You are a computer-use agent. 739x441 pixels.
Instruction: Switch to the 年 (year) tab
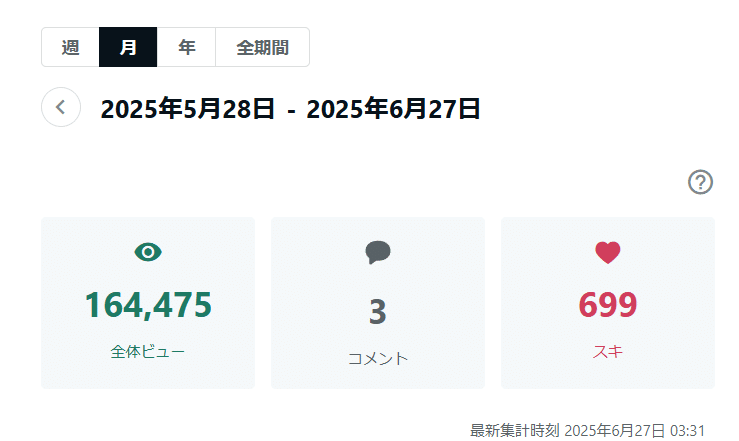click(186, 47)
